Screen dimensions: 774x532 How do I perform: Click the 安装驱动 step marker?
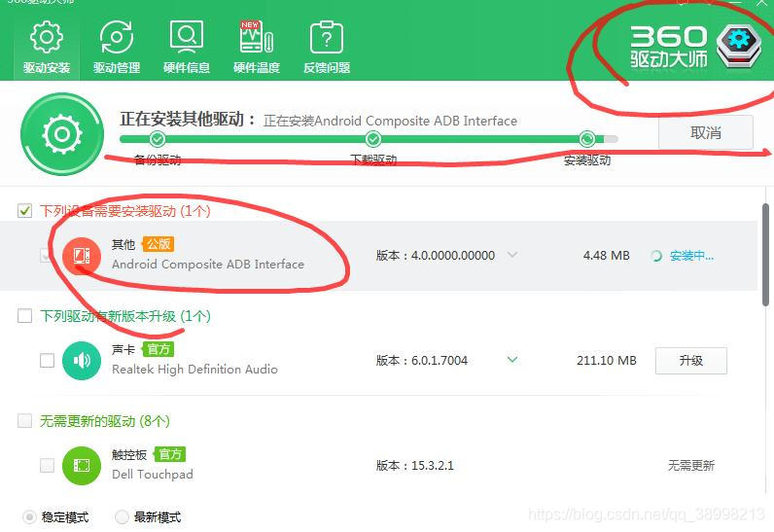click(x=587, y=139)
